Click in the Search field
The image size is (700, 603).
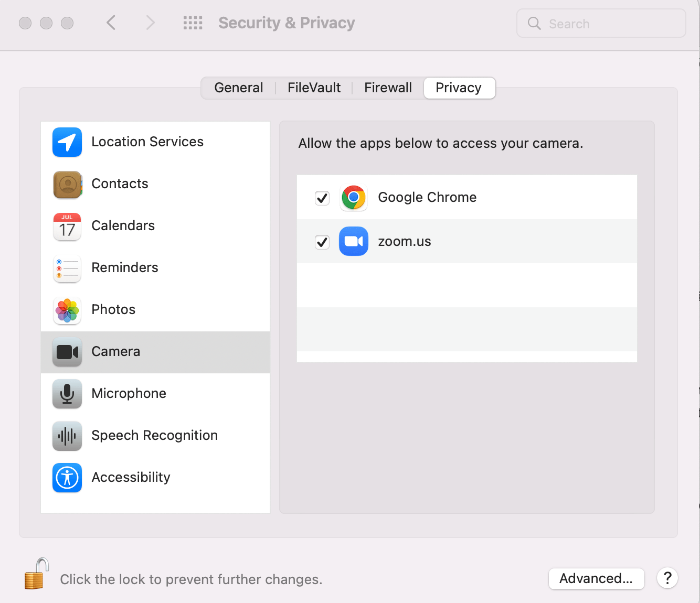pos(601,23)
